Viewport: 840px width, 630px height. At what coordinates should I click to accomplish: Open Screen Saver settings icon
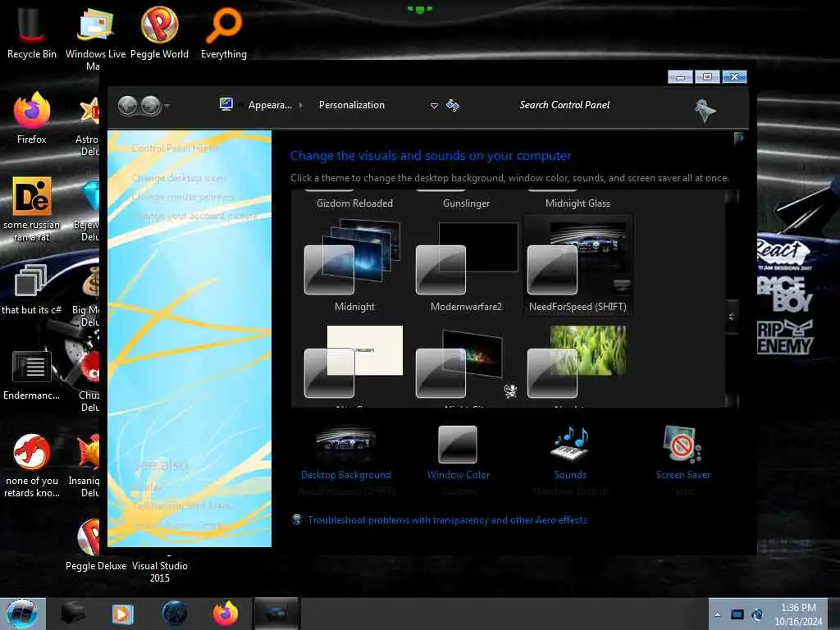(x=682, y=444)
